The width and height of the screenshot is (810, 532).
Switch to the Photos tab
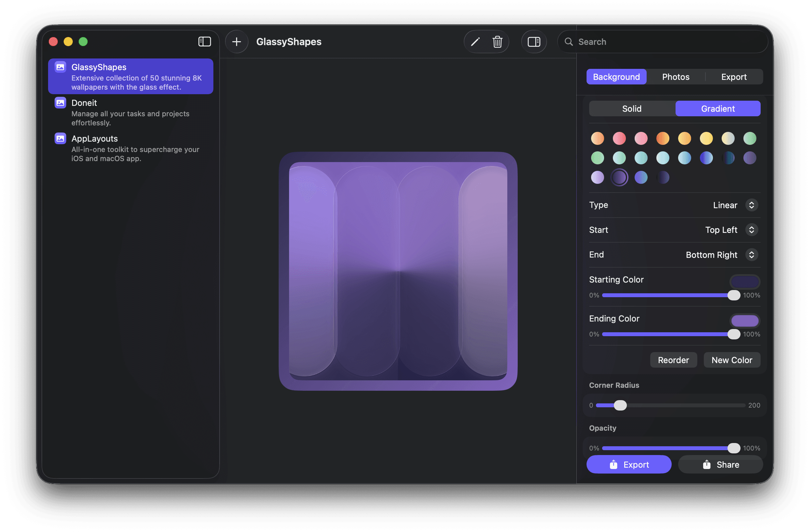(676, 77)
